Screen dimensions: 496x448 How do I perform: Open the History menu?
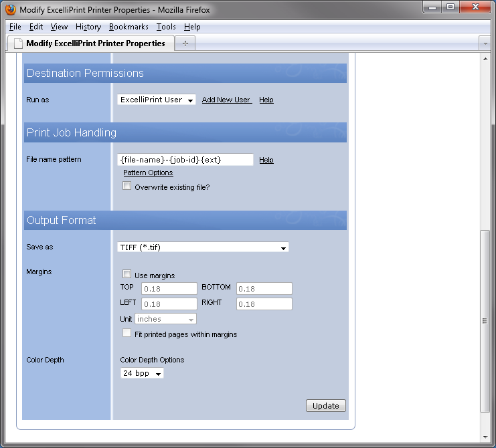point(88,27)
